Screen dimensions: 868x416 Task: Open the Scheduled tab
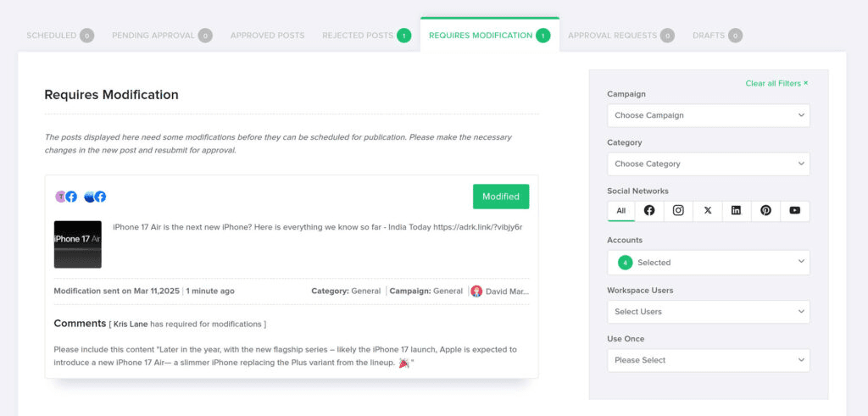click(x=60, y=36)
